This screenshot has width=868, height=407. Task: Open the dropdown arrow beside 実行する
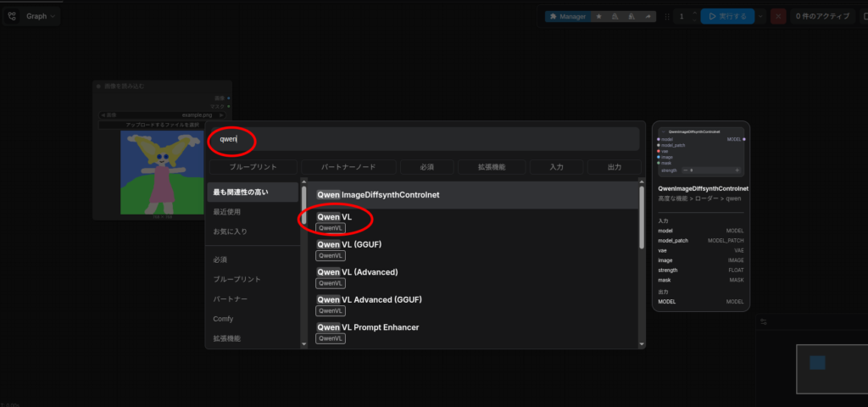[760, 16]
